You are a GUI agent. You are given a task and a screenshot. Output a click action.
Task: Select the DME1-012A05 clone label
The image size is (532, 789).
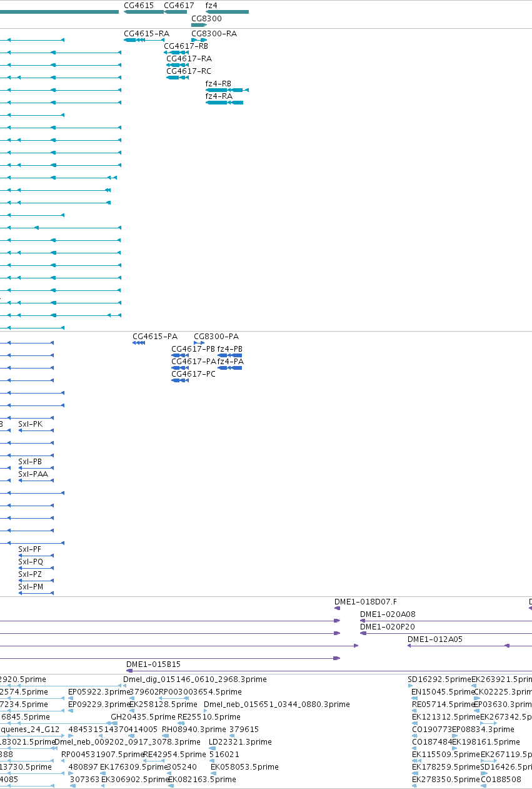point(435,639)
